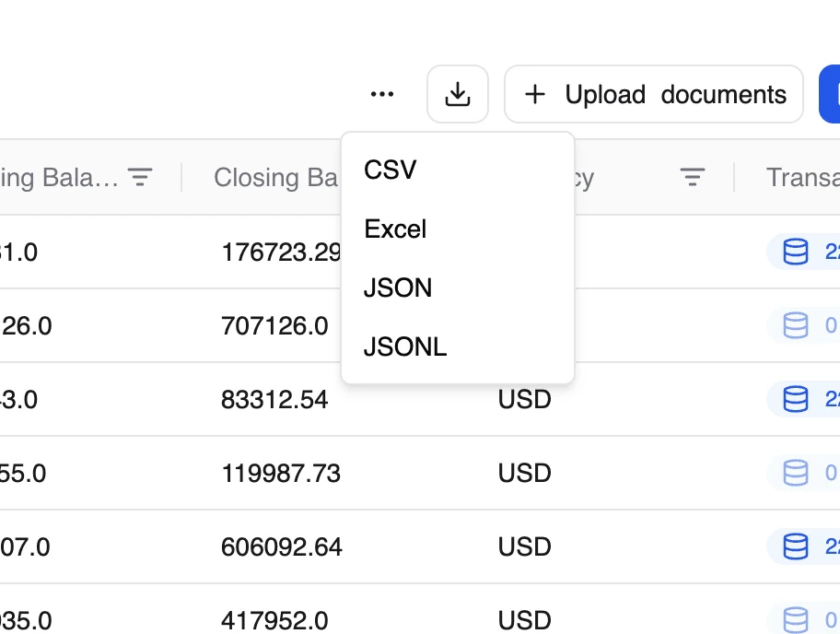840x634 pixels.
Task: Click the Upload documents button
Action: (654, 94)
